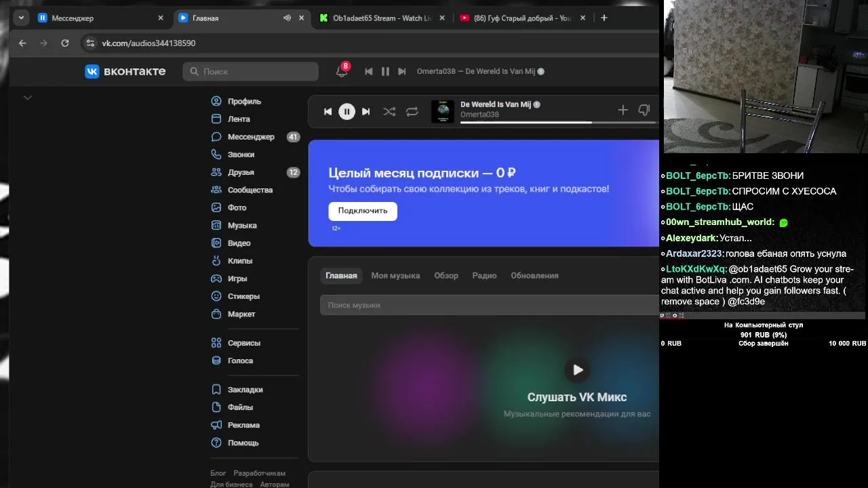The width and height of the screenshot is (868, 488).
Task: Toggle repeat in the audio player
Action: [x=412, y=112]
